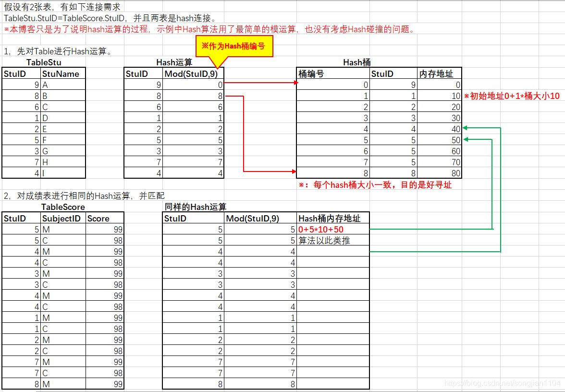Select the red note "初始地址0+1*桶大小10"
Viewport: 565px width, 392px height.
[x=511, y=96]
